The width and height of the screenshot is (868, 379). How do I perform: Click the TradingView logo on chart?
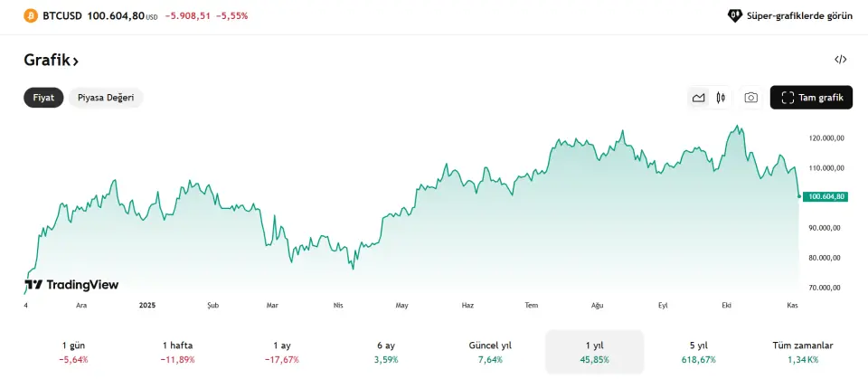point(71,285)
